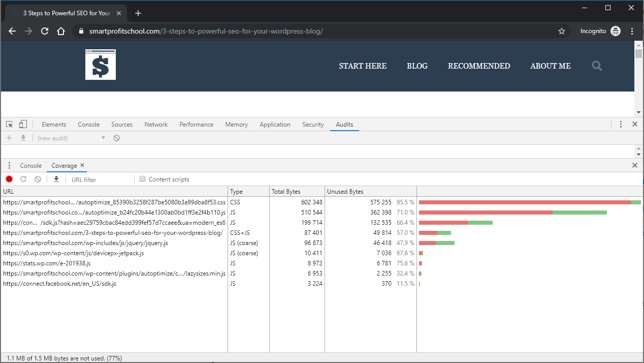Open the (new audit) dropdown
Viewport: 644px width, 363px height.
[70, 138]
